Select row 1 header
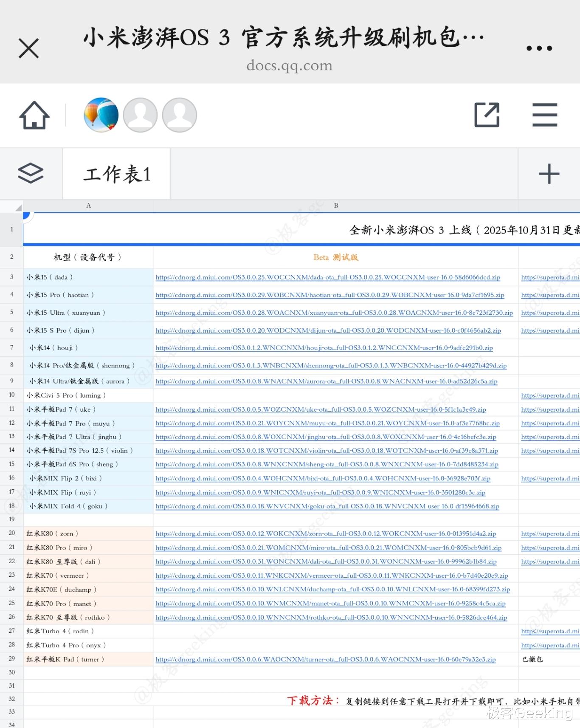This screenshot has width=580, height=728. pyautogui.click(x=11, y=229)
